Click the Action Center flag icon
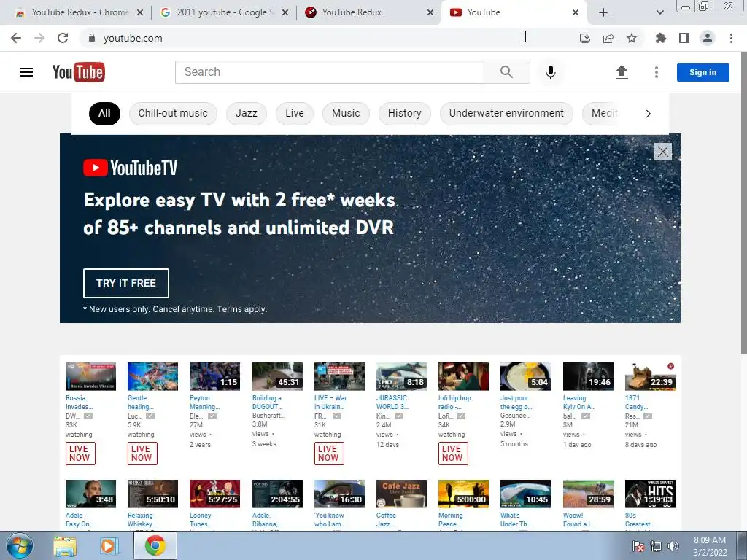747x560 pixels. [638, 547]
